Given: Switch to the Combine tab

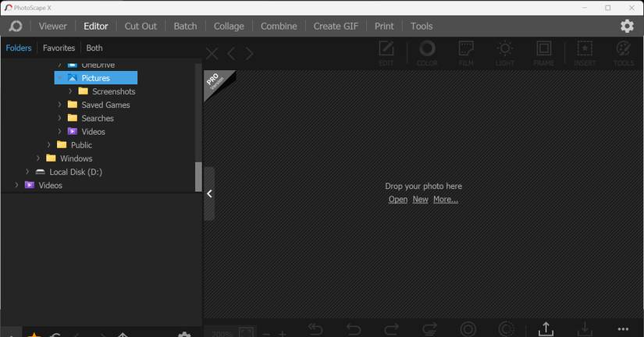Looking at the screenshot, I should [279, 27].
